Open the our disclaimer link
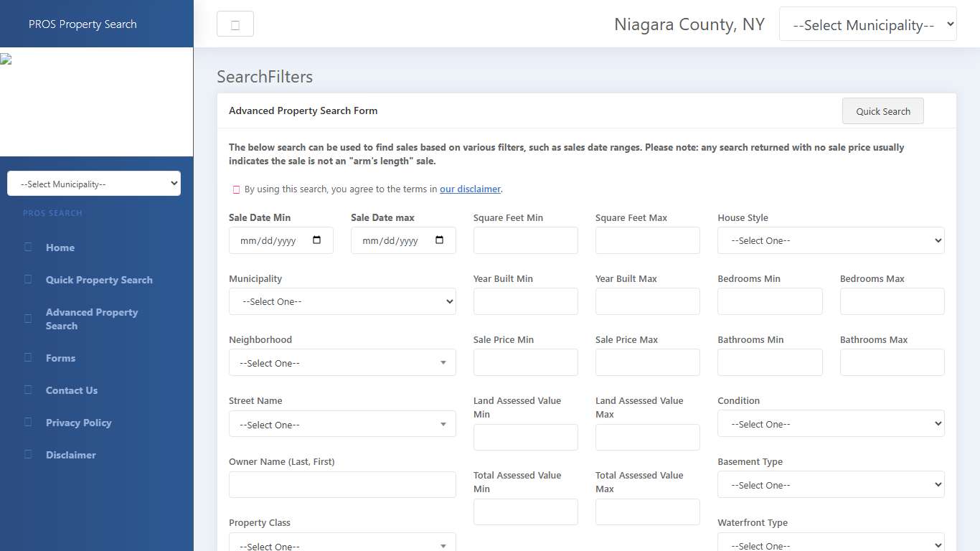Screen dimensions: 980x551 [470, 189]
